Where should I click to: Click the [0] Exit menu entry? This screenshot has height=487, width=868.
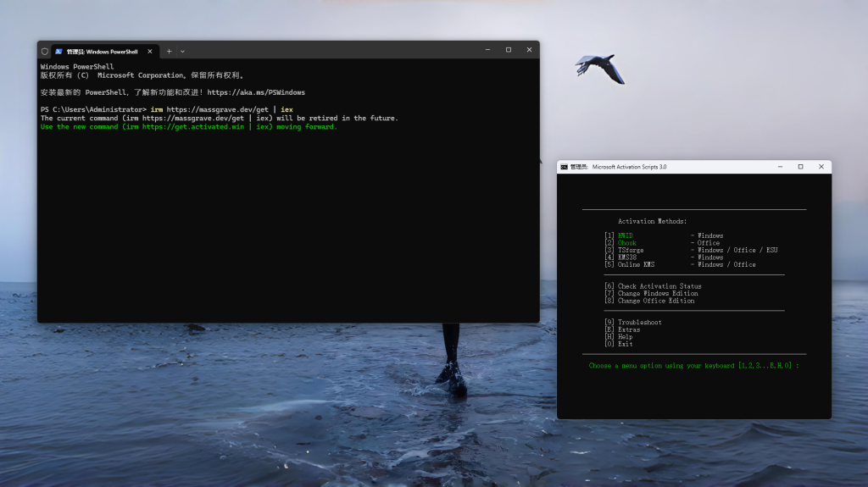(625, 344)
